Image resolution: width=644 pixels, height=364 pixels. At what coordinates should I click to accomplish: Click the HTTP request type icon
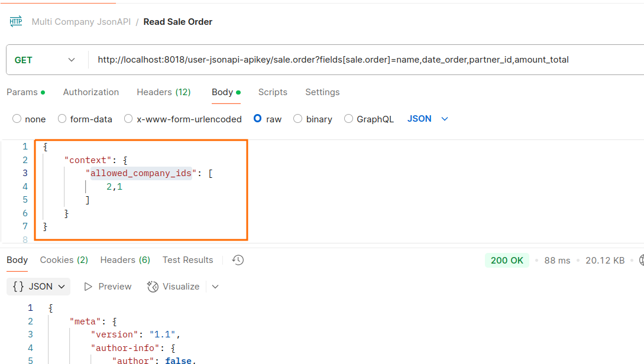coord(15,22)
